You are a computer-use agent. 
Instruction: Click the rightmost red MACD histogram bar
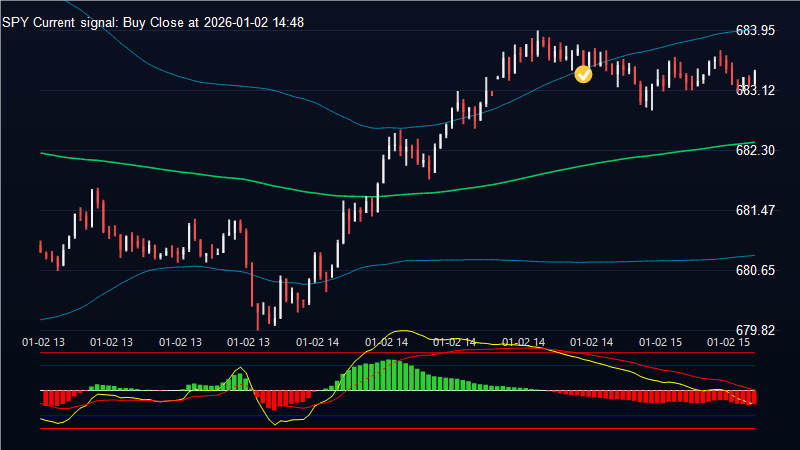(754, 397)
